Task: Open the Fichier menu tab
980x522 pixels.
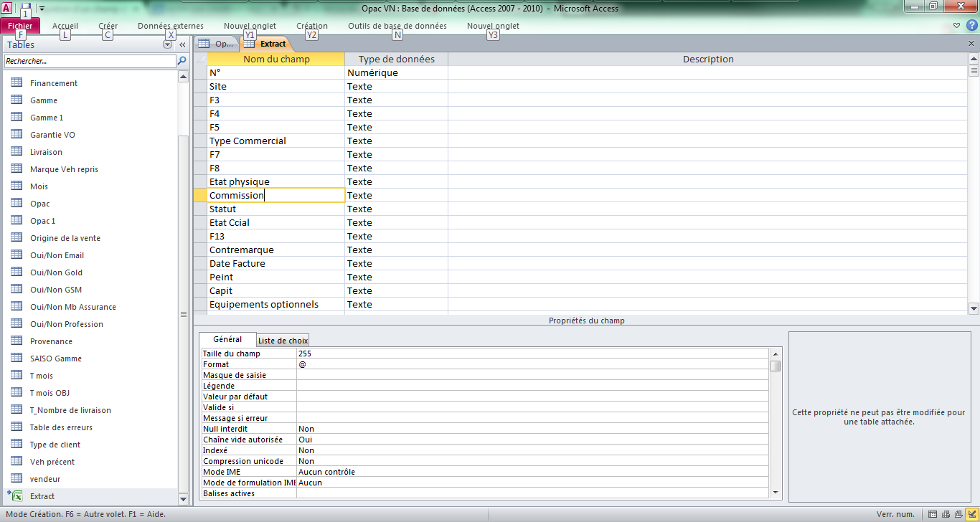Action: (x=20, y=26)
